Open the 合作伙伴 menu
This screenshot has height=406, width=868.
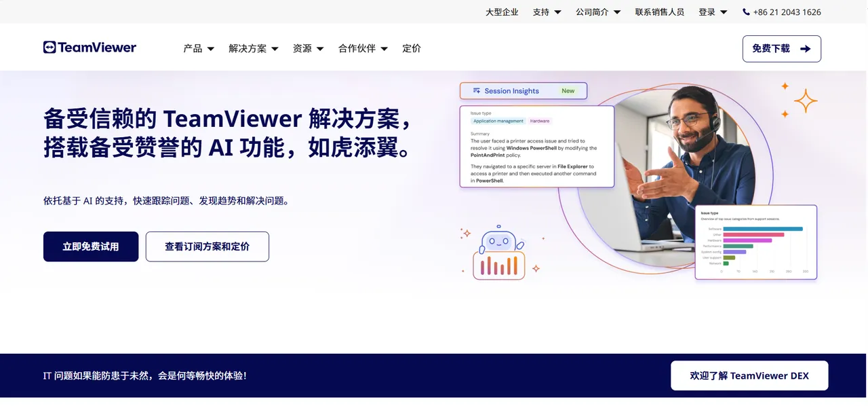click(x=363, y=48)
